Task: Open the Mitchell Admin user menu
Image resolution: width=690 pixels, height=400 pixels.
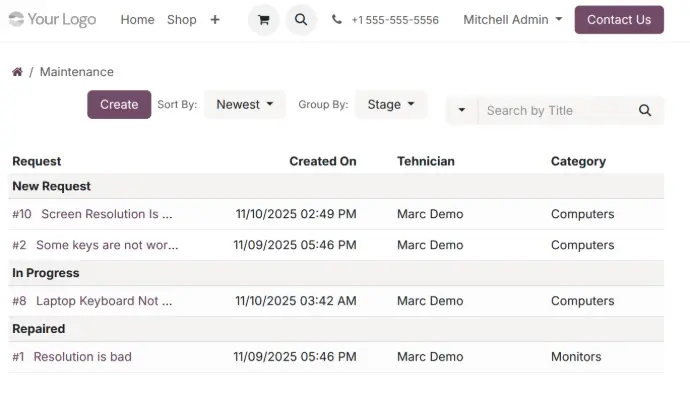Action: [x=512, y=20]
